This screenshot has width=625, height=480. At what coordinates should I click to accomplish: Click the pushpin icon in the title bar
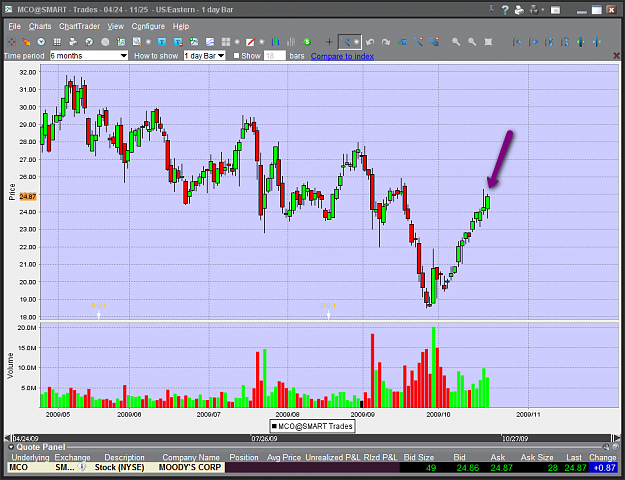point(491,10)
